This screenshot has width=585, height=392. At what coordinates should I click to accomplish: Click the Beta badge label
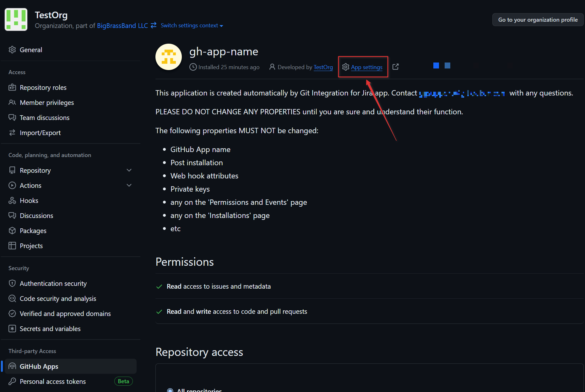(x=123, y=381)
